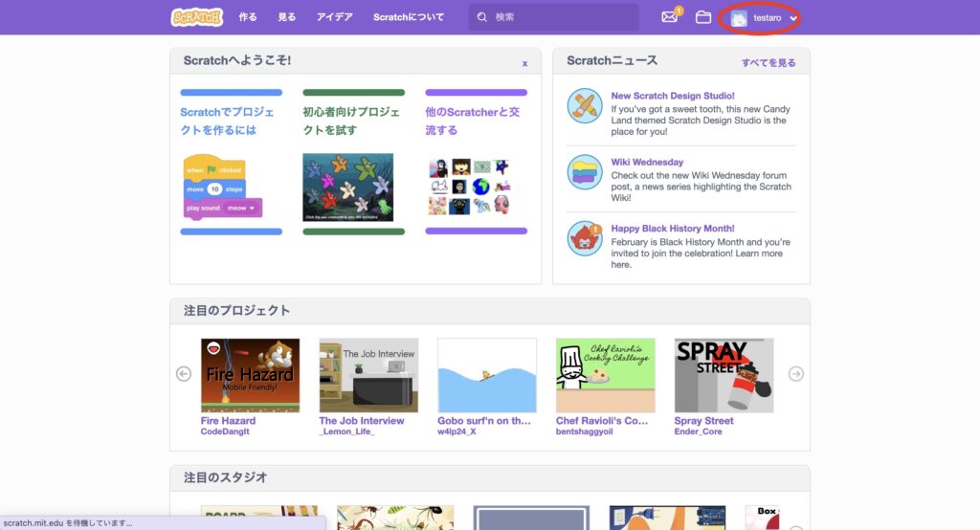
Task: Open the messages envelope icon
Action: [669, 17]
